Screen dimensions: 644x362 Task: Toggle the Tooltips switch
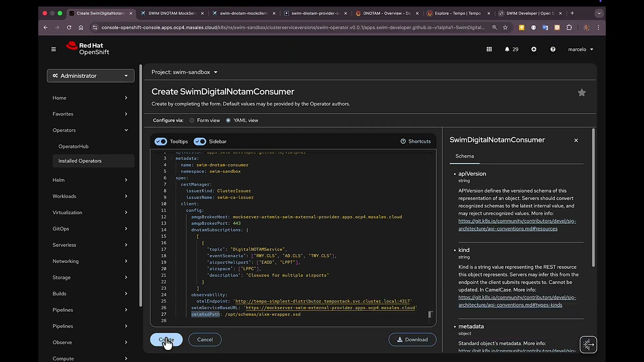[x=161, y=142]
